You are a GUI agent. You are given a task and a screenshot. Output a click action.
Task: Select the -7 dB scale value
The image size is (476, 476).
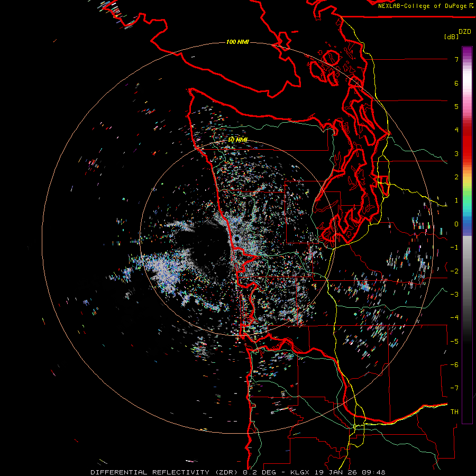point(454,388)
